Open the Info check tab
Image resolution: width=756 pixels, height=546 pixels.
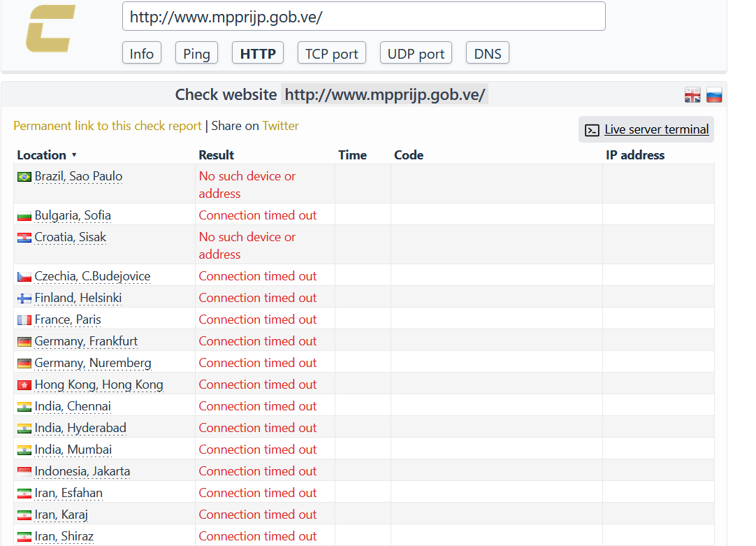pyautogui.click(x=142, y=53)
